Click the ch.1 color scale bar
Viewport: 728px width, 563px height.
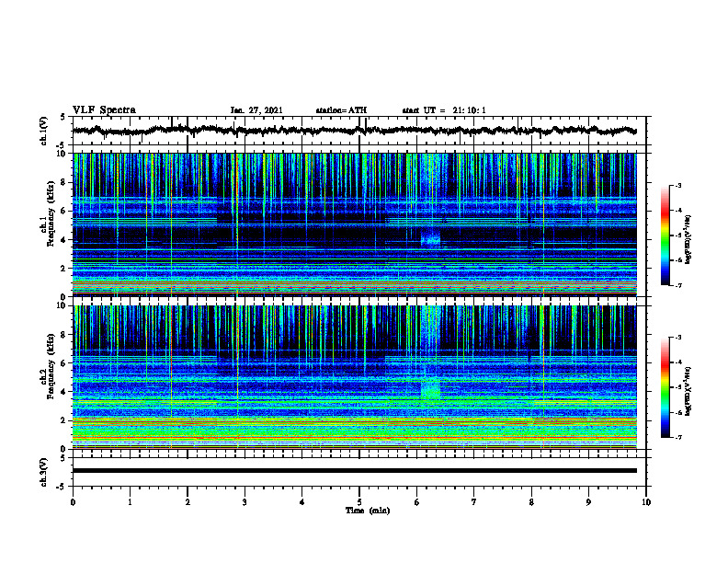click(x=665, y=236)
